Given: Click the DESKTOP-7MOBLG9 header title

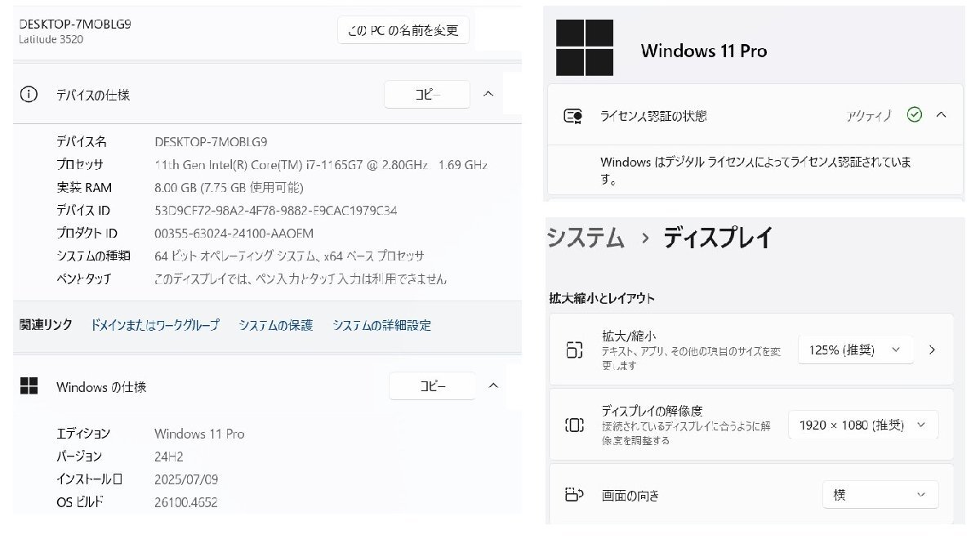Looking at the screenshot, I should [x=75, y=24].
